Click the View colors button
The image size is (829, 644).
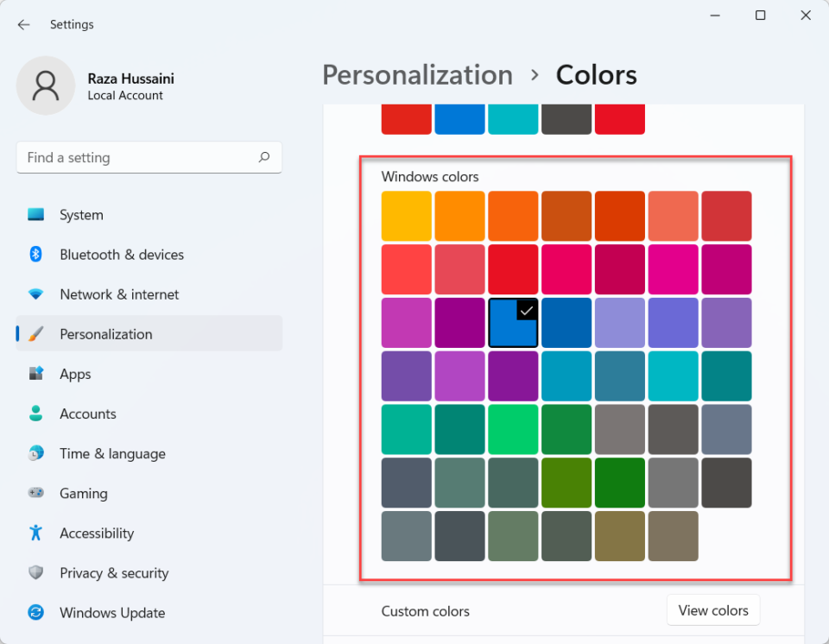[713, 610]
